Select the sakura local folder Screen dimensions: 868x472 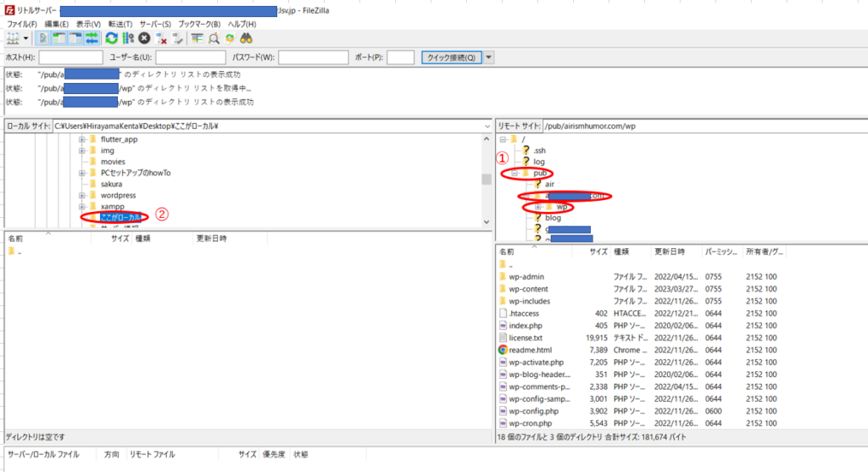click(111, 184)
